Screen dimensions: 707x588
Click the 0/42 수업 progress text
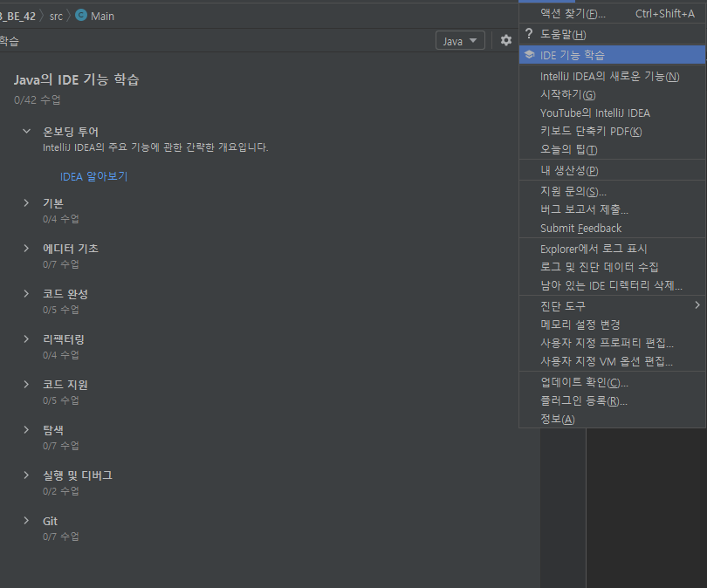click(37, 99)
